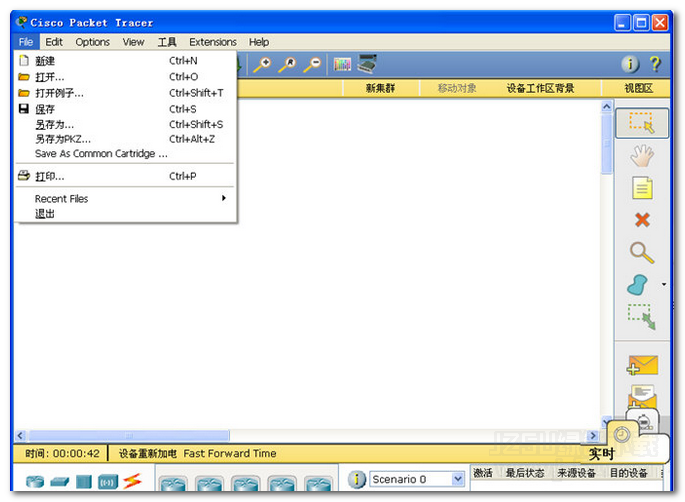Click the horizontal scrollbar thumb

point(129,436)
